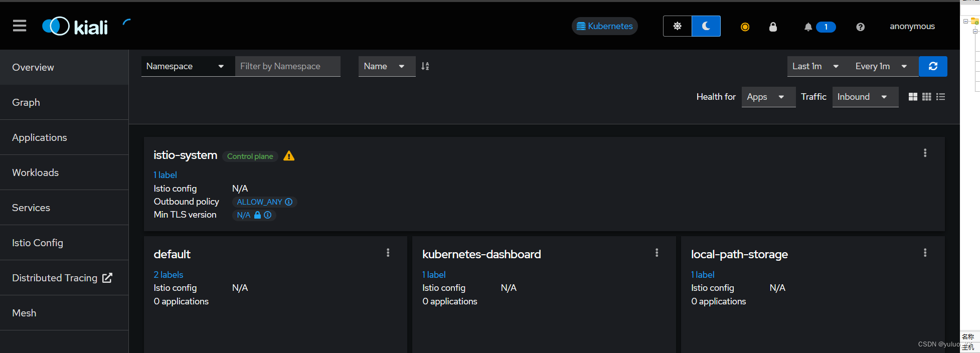This screenshot has height=353, width=980.
Task: Navigate to Applications
Action: (64, 137)
